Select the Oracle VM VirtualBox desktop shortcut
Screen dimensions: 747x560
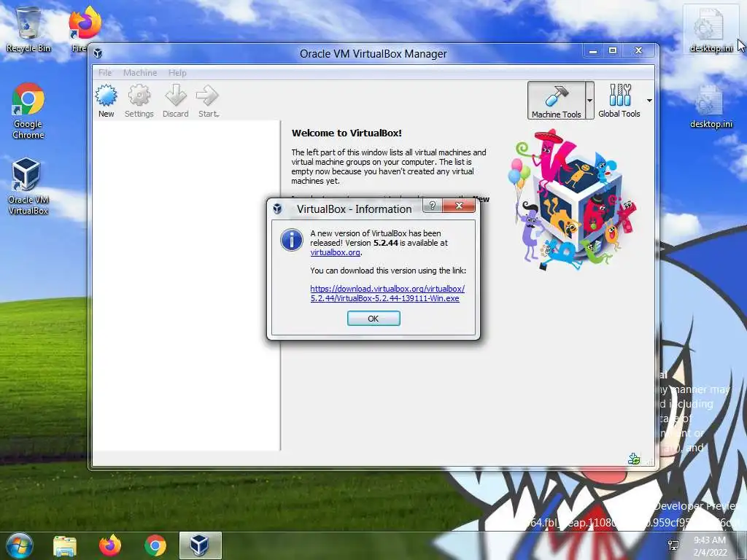click(x=28, y=187)
